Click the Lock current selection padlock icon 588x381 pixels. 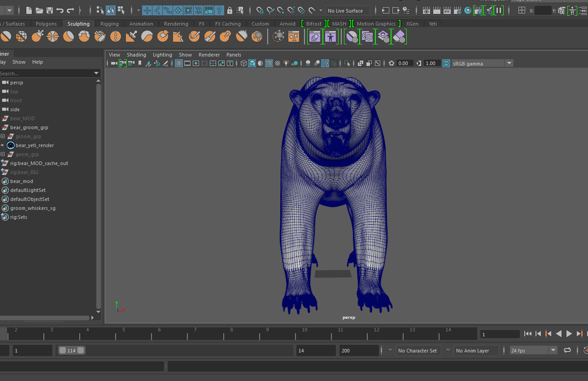point(229,11)
